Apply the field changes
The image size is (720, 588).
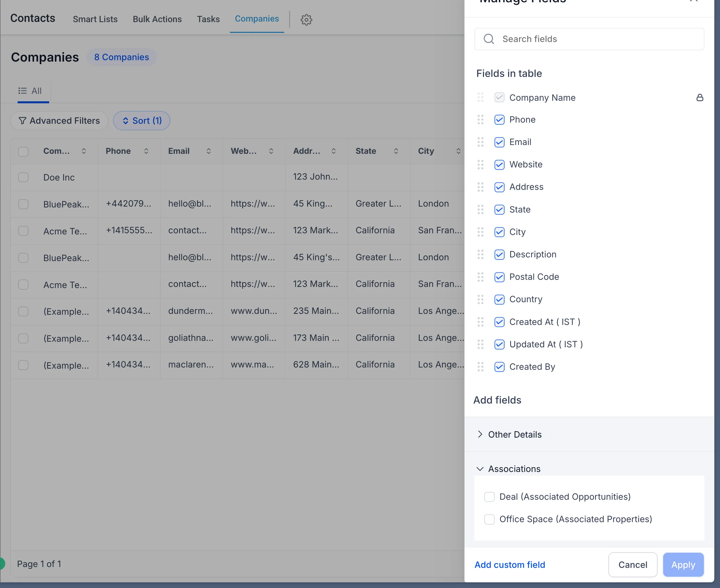point(683,565)
